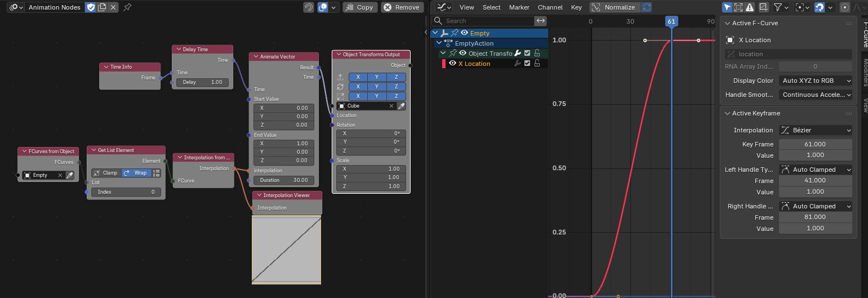Toggle rotation Y button in Transforms Output
The image size is (868, 298).
click(x=377, y=87)
